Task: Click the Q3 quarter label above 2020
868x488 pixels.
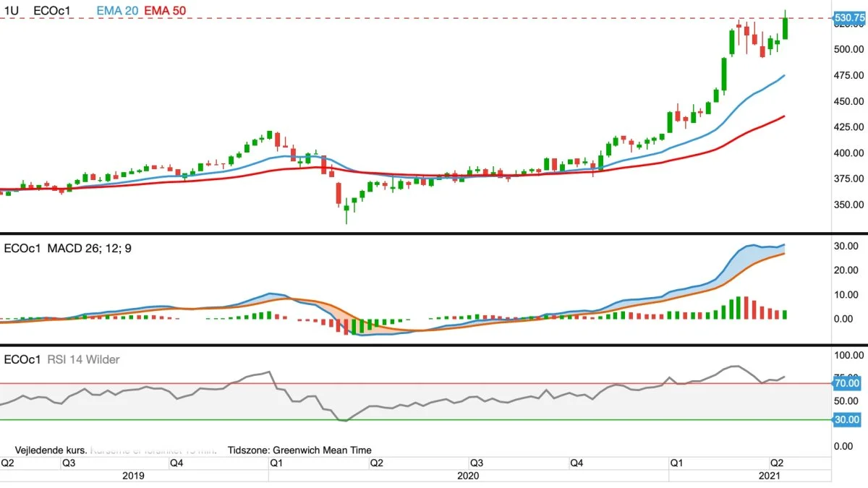Action: [x=477, y=463]
